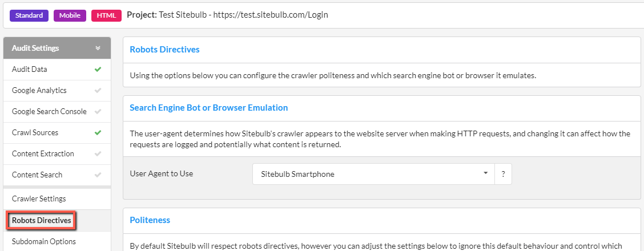
Task: Click the Mobile badge
Action: (x=70, y=15)
